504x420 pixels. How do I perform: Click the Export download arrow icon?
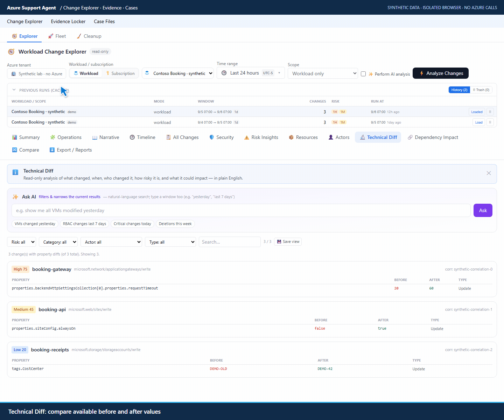(52, 150)
